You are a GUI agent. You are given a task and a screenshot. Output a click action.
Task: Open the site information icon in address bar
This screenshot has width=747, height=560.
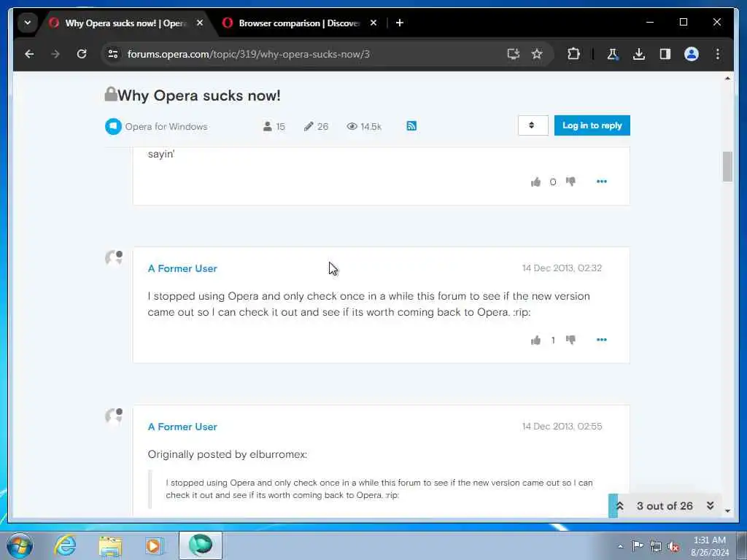(113, 54)
